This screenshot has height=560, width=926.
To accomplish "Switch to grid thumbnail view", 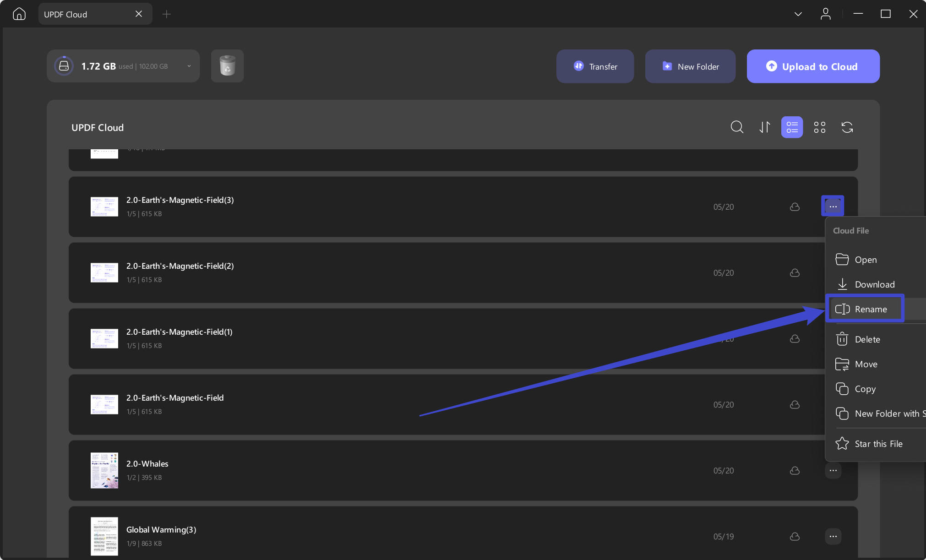I will 820,127.
